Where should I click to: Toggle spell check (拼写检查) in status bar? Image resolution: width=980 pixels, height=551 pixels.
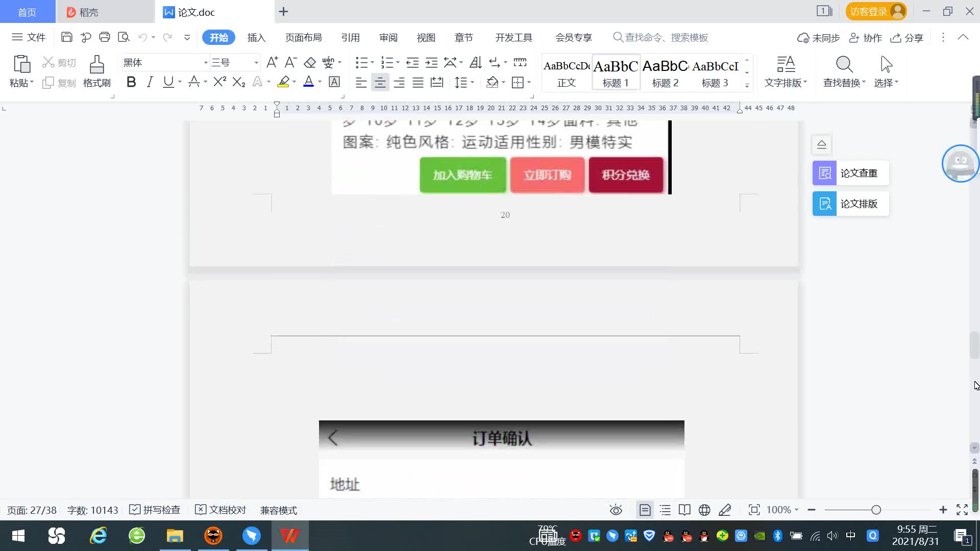click(x=155, y=510)
